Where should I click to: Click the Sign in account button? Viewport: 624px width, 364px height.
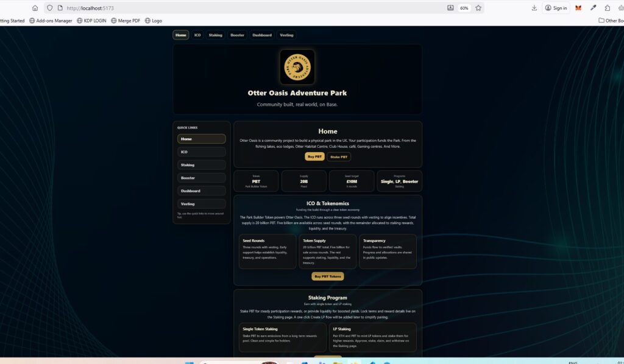tap(556, 8)
